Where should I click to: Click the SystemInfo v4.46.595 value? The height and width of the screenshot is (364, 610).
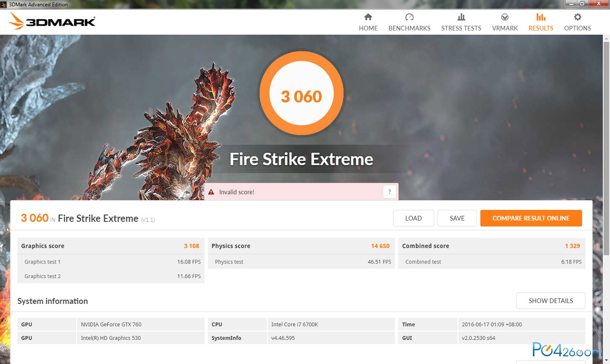331,338
